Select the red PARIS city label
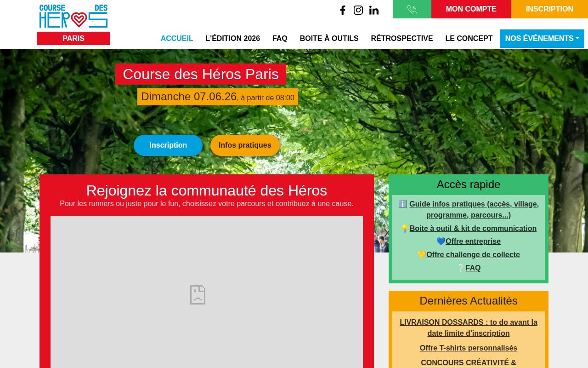Screen dimensions: 588x368 coord(73,38)
